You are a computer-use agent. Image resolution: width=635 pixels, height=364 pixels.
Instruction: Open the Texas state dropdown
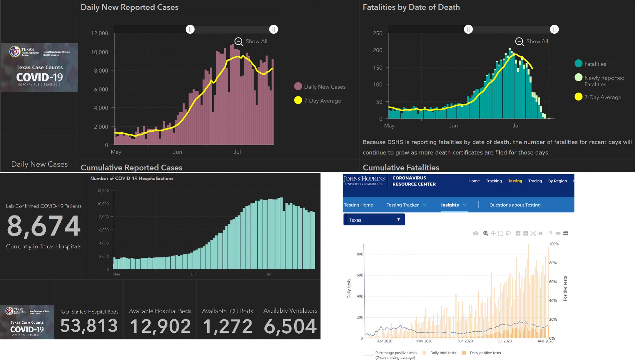374,220
